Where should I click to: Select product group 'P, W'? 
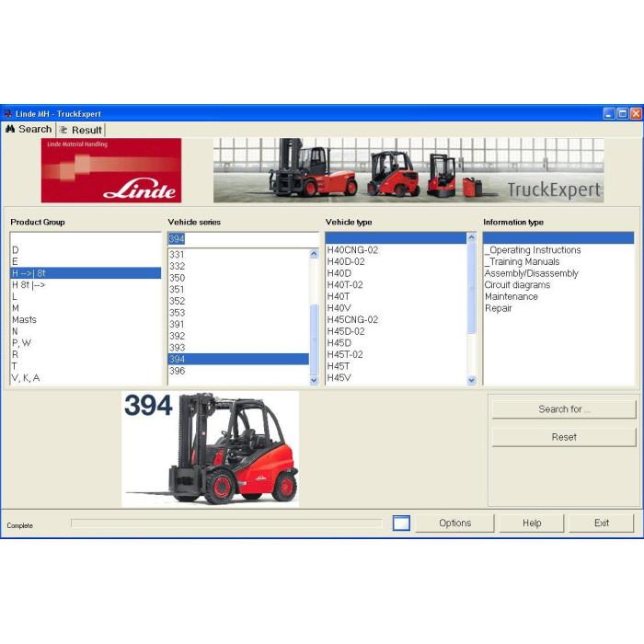(86, 342)
